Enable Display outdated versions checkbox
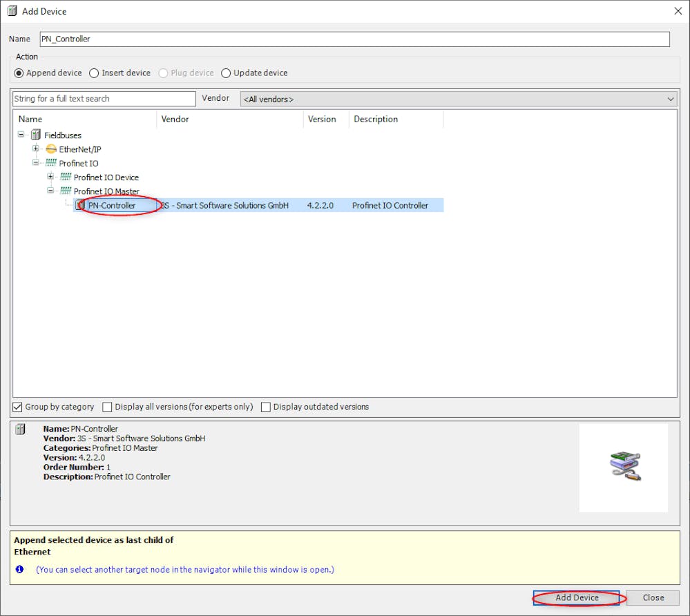The image size is (690, 616). 265,407
